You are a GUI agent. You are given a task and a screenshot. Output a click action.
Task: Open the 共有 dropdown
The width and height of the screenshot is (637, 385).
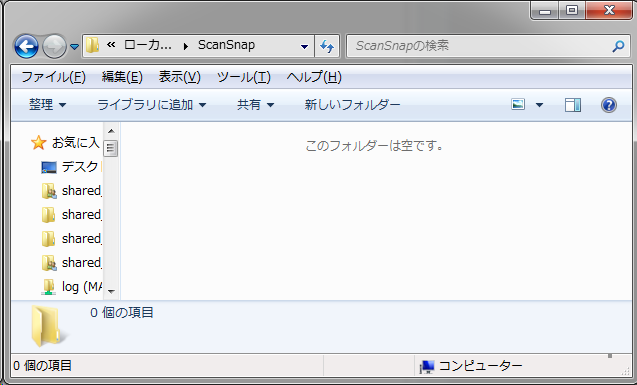click(x=256, y=105)
